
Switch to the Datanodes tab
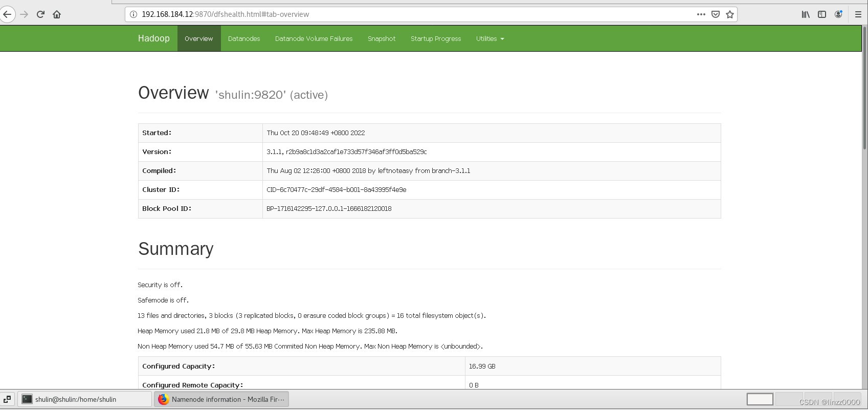pos(244,38)
